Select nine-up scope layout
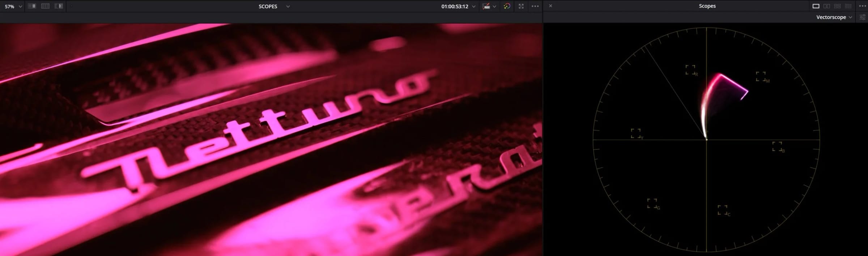 click(848, 6)
